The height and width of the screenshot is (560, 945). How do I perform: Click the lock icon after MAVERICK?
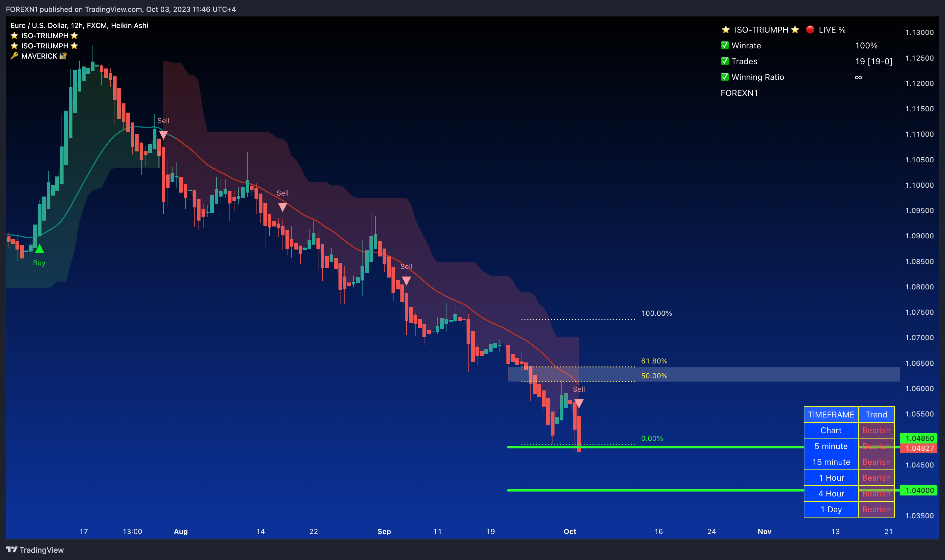click(x=63, y=56)
